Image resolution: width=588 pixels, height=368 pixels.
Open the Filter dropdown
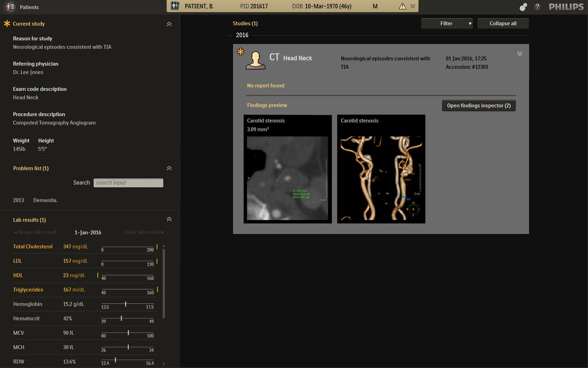point(447,23)
